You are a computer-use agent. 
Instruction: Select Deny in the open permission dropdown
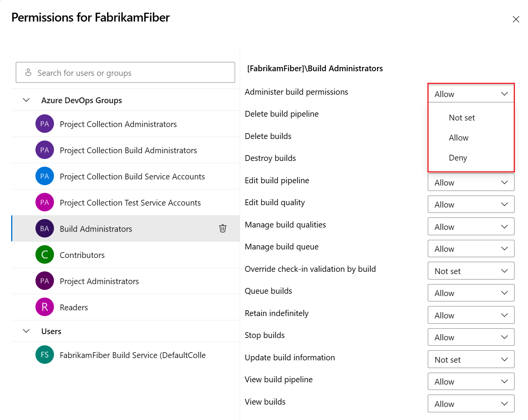click(x=458, y=157)
